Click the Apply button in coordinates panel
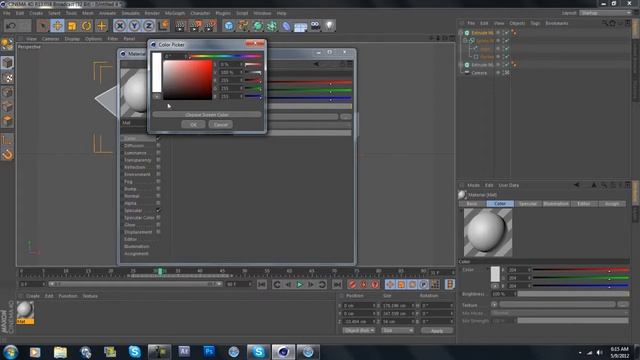The width and height of the screenshot is (640, 360). pyautogui.click(x=437, y=331)
